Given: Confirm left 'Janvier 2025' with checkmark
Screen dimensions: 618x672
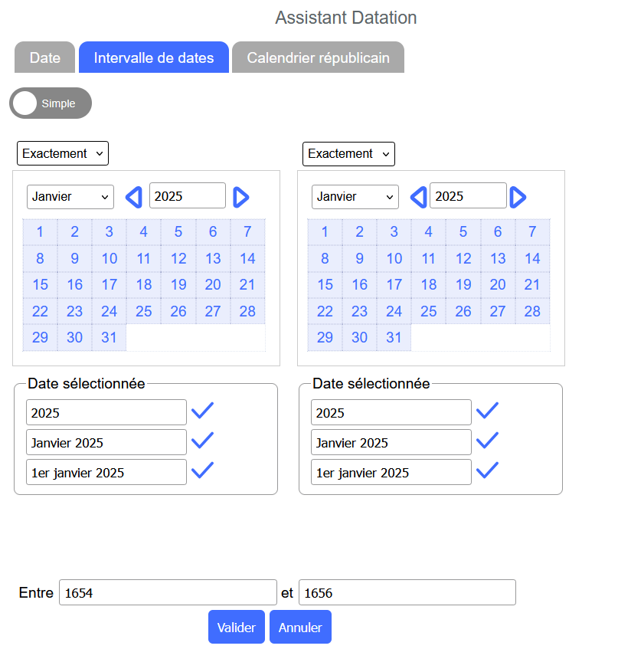Looking at the screenshot, I should click(x=202, y=441).
